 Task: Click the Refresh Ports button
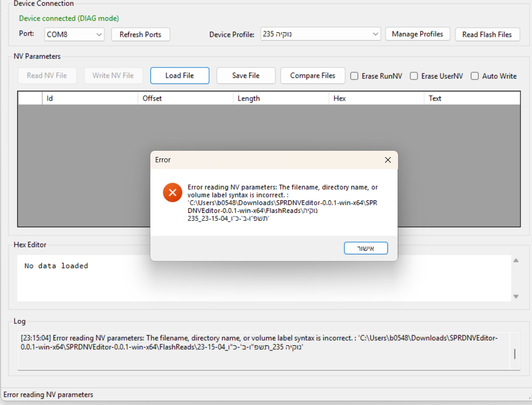click(x=140, y=35)
